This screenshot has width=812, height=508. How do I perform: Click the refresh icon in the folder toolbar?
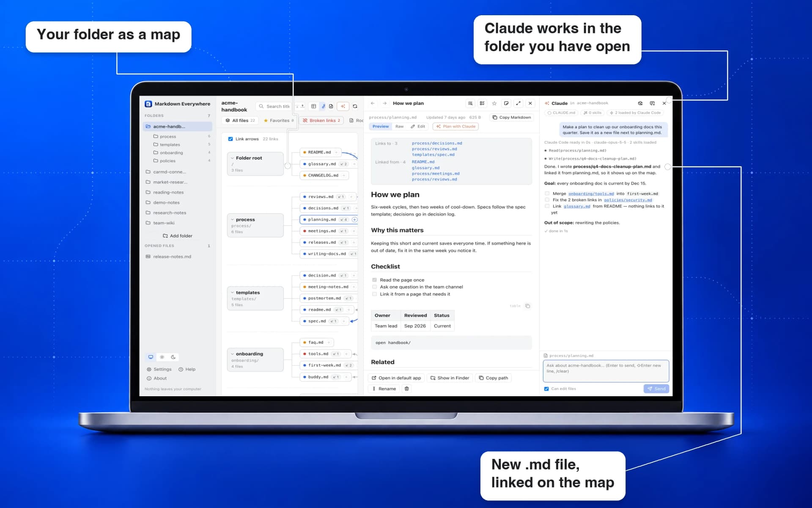pos(355,106)
